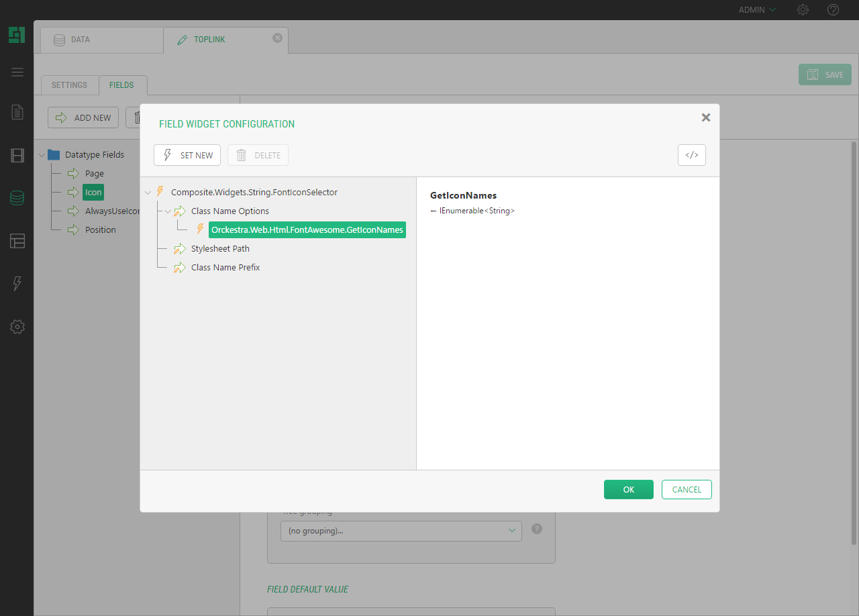Open the hamburger menu in sidebar

point(17,72)
